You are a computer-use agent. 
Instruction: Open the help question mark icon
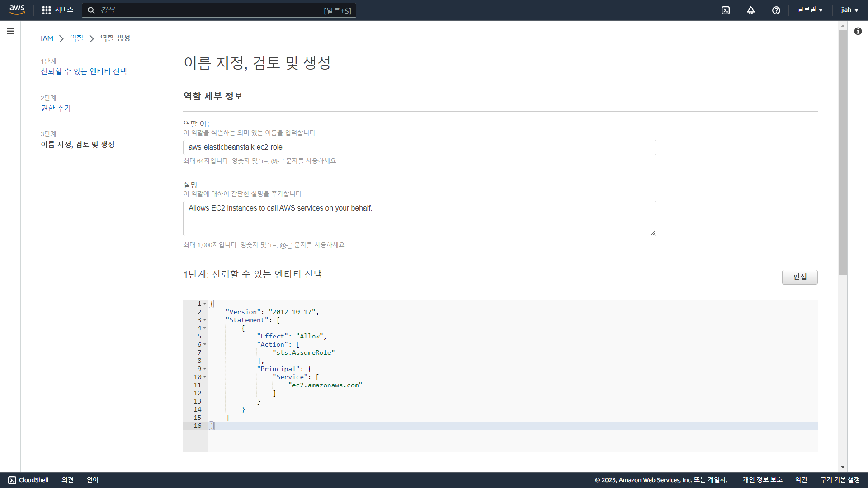[776, 10]
